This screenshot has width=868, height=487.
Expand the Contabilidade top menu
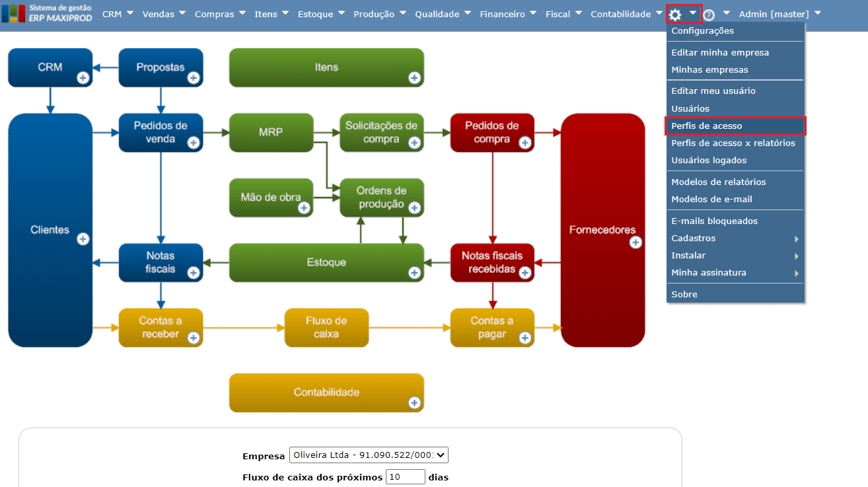627,14
